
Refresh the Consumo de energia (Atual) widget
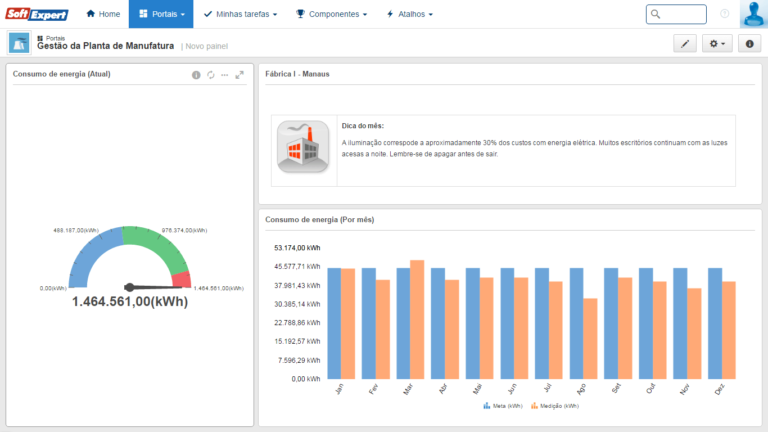(x=211, y=75)
